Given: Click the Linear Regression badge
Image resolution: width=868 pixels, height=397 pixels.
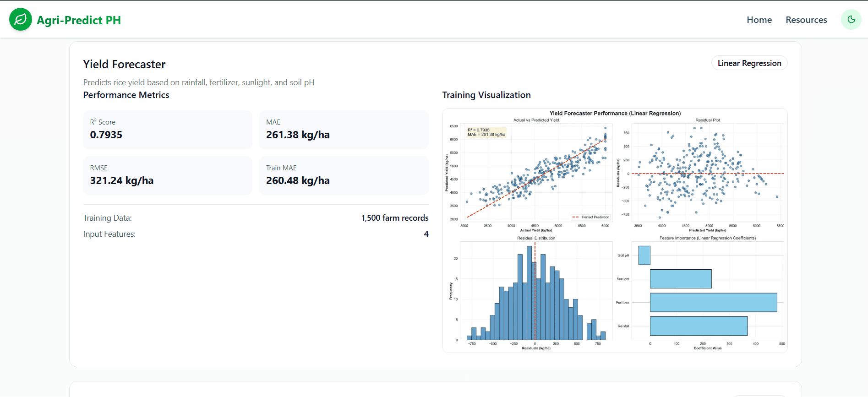Looking at the screenshot, I should pyautogui.click(x=749, y=63).
